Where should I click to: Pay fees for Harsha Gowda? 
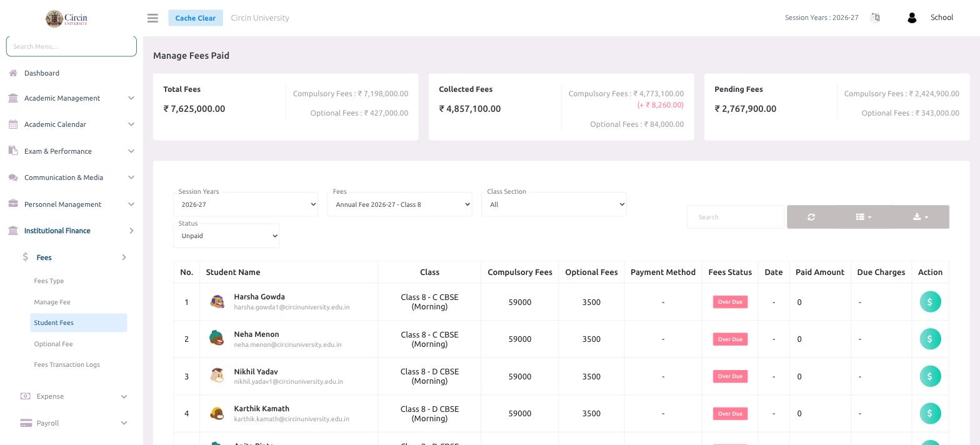point(930,302)
